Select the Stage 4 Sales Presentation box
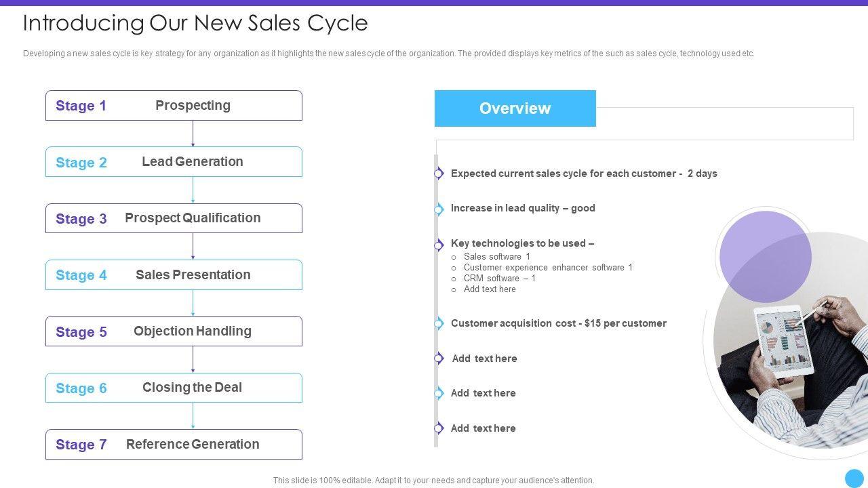Viewport: 868px width, 488px height. click(x=174, y=275)
